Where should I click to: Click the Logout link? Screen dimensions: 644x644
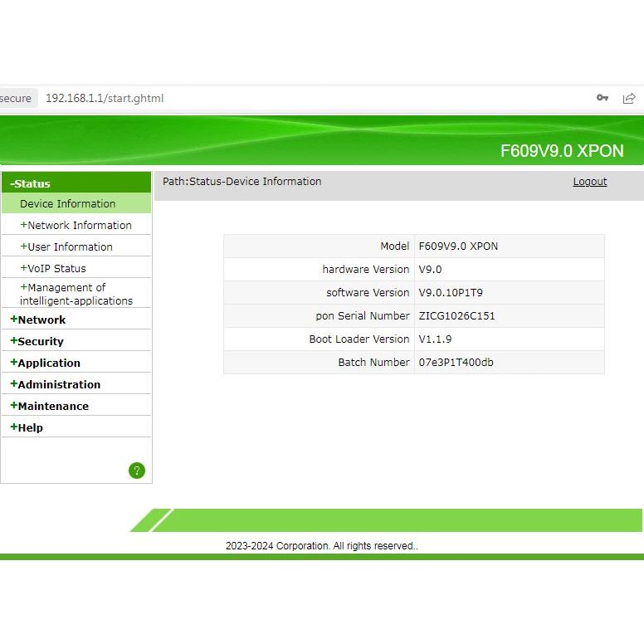pos(590,182)
